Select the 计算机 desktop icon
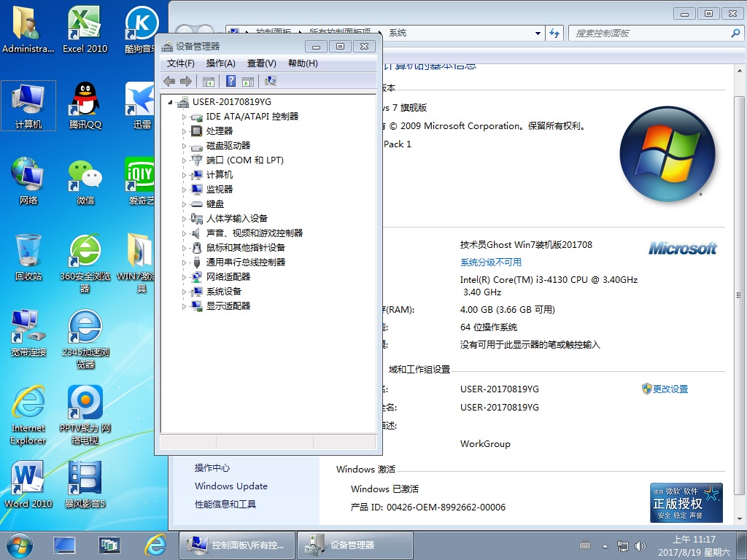747x560 pixels. 28,106
